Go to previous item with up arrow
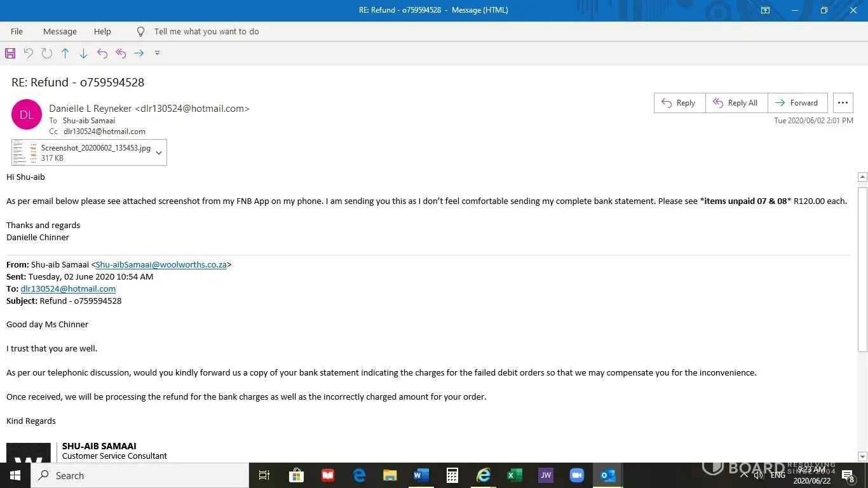Image resolution: width=868 pixels, height=488 pixels. click(x=65, y=53)
